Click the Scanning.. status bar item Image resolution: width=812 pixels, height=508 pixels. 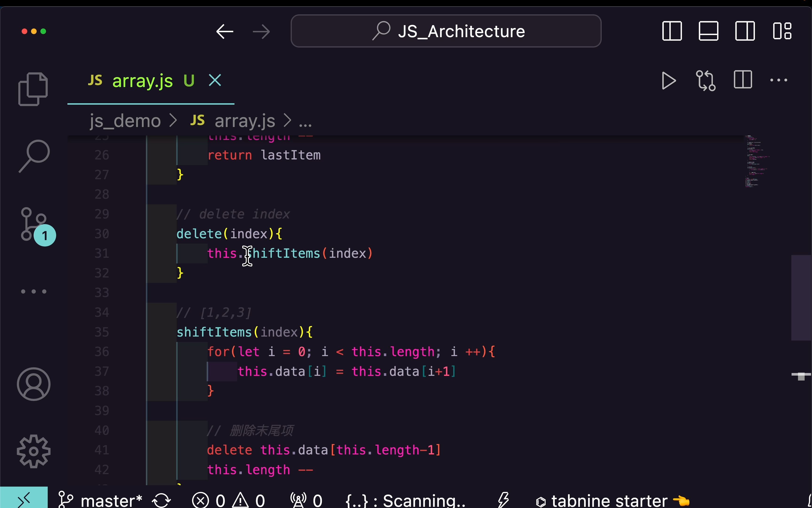406,501
